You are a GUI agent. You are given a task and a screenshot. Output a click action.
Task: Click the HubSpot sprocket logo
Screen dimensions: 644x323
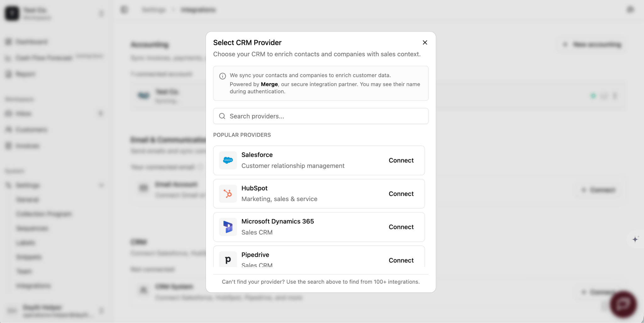[x=228, y=194]
